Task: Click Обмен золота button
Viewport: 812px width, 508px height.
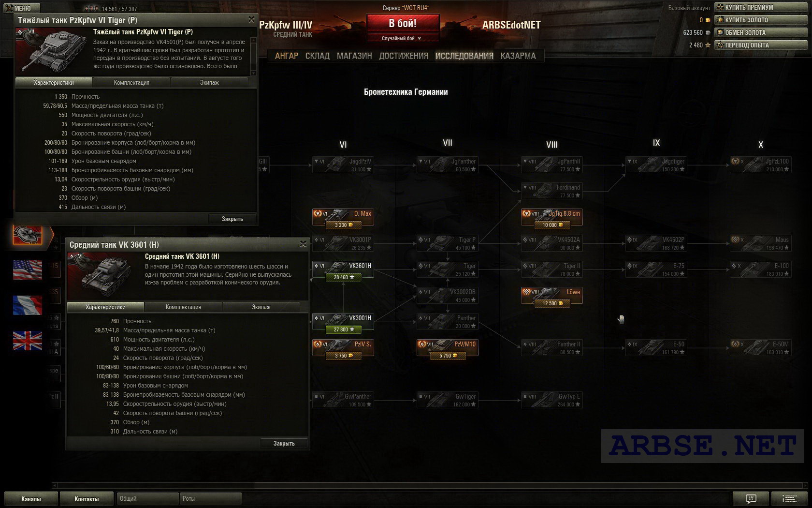Action: (761, 32)
